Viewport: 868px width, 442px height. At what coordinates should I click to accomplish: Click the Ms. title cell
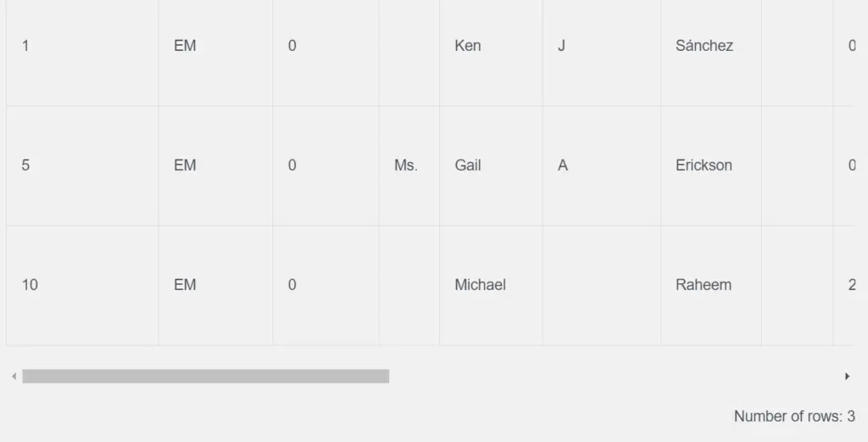pos(409,165)
